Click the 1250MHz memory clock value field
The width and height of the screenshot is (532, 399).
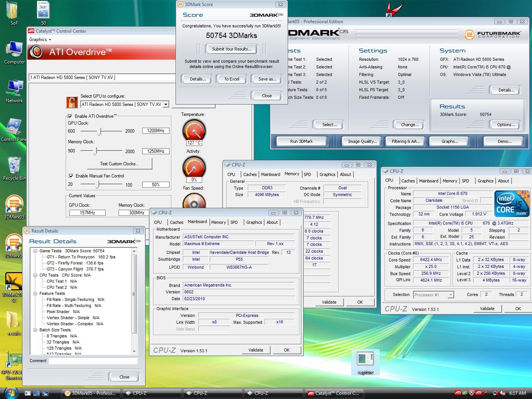[x=155, y=151]
